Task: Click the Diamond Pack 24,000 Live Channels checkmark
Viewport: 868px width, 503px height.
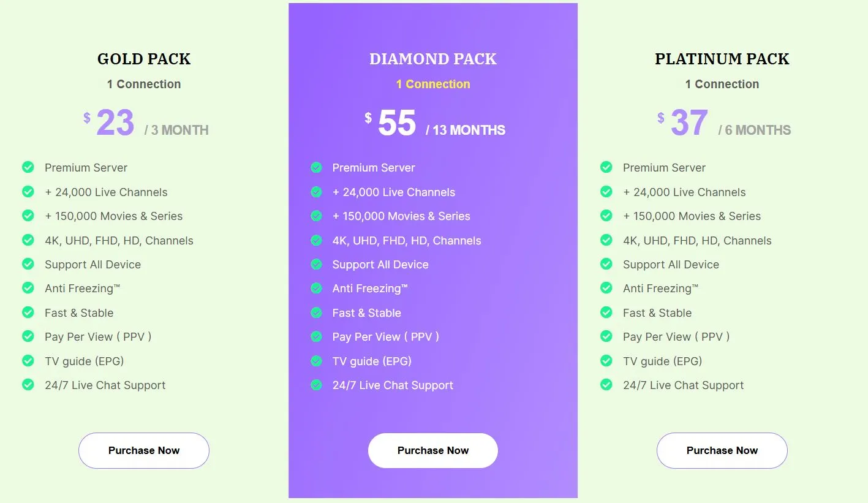Action: (x=316, y=192)
